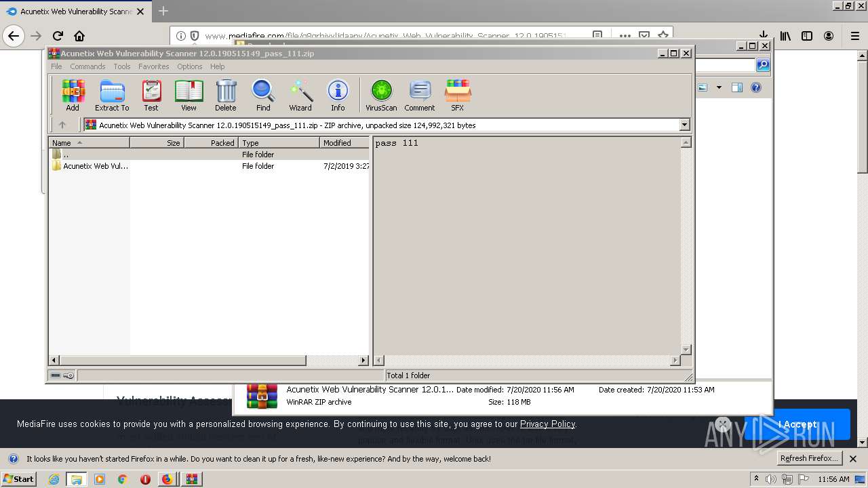Click the Refresh Firefox button
868x488 pixels.
(809, 458)
